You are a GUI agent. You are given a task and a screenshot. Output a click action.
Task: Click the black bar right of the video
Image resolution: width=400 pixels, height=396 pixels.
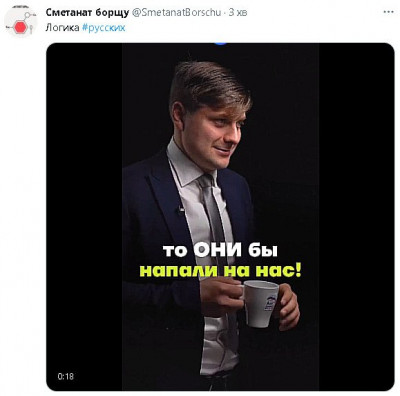coord(356,217)
